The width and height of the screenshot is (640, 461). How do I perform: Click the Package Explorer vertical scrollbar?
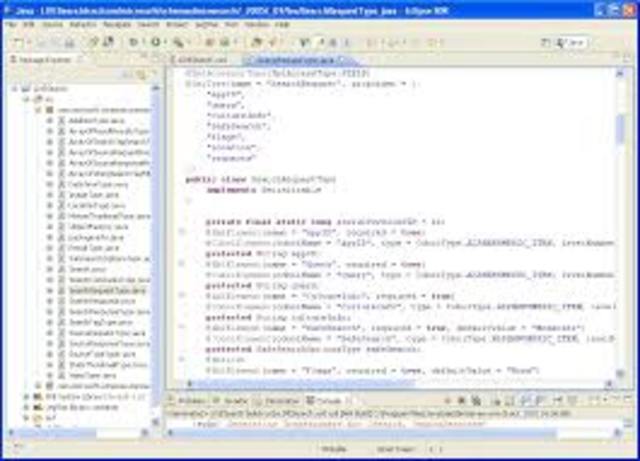point(156,253)
